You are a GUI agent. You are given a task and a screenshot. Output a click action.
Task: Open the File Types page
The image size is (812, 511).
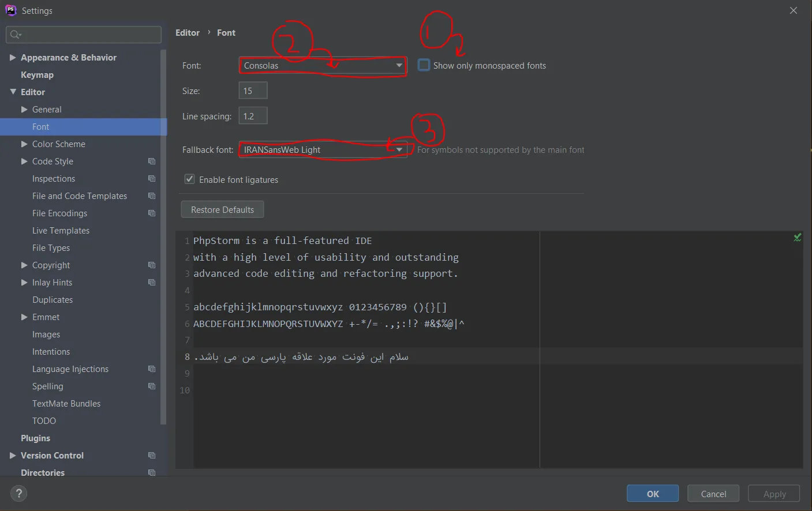click(x=51, y=248)
